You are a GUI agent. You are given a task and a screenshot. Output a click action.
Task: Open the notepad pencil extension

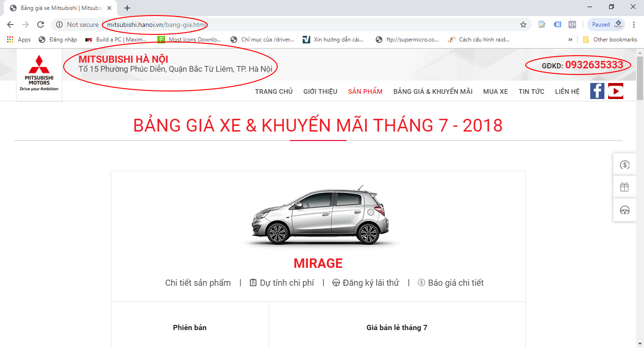542,25
